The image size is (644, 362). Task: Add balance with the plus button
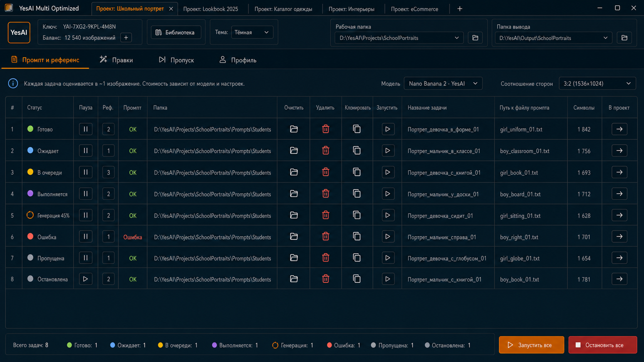126,38
